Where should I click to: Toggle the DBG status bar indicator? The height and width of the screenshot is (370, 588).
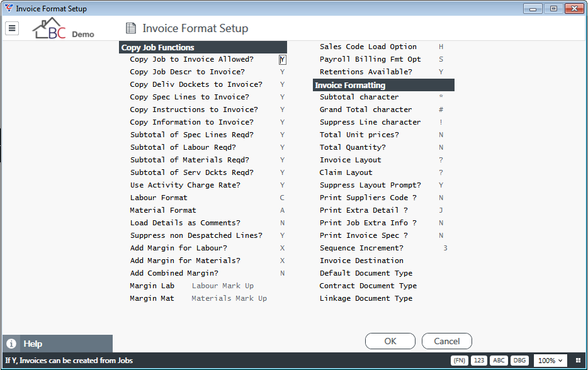(519, 361)
